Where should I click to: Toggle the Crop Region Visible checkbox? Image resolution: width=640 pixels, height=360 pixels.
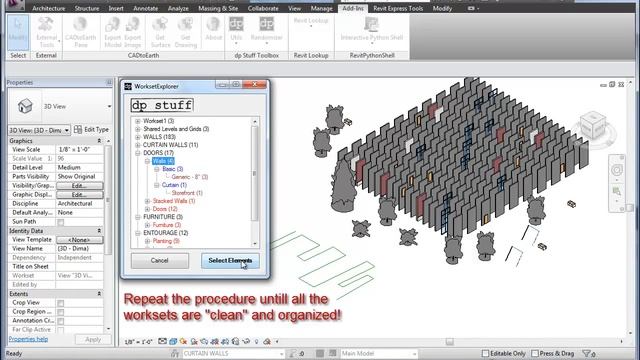(60, 312)
